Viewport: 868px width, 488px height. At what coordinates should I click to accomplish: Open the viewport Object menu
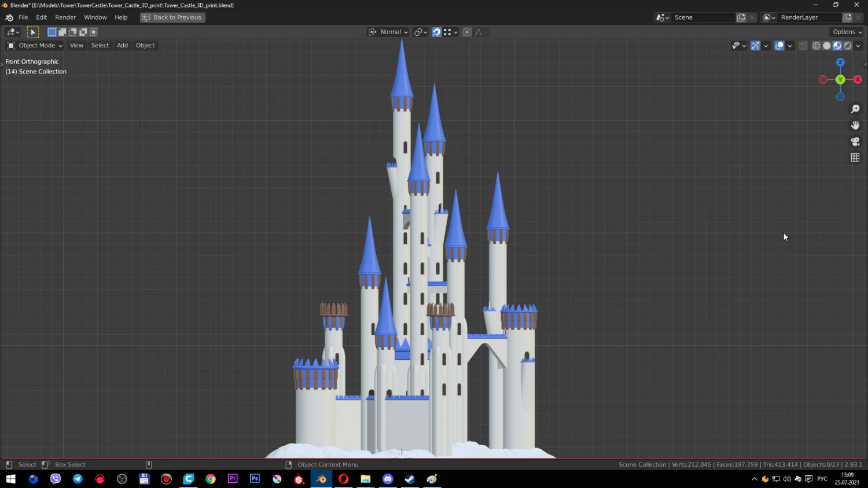click(145, 46)
